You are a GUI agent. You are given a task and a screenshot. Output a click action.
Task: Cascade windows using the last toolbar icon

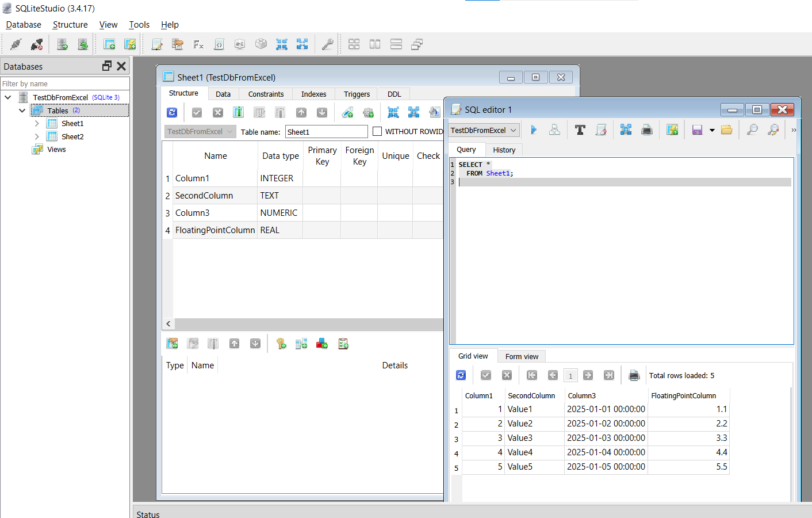pos(418,44)
